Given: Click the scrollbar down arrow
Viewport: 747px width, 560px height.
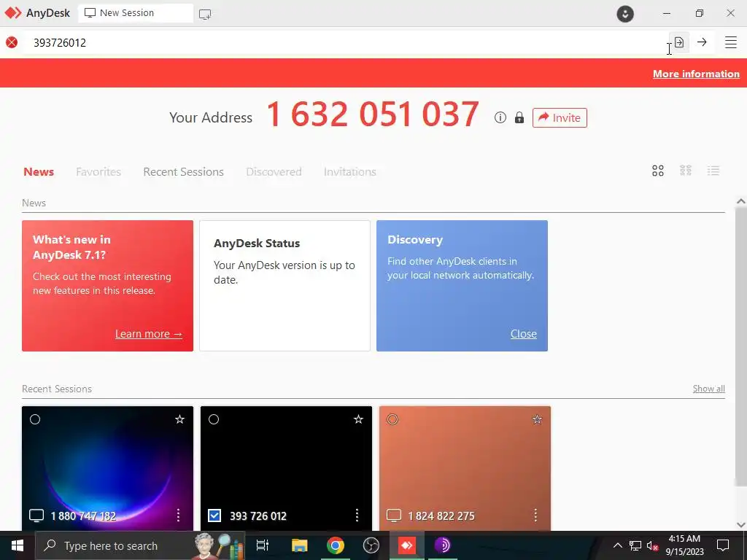Looking at the screenshot, I should pyautogui.click(x=741, y=524).
